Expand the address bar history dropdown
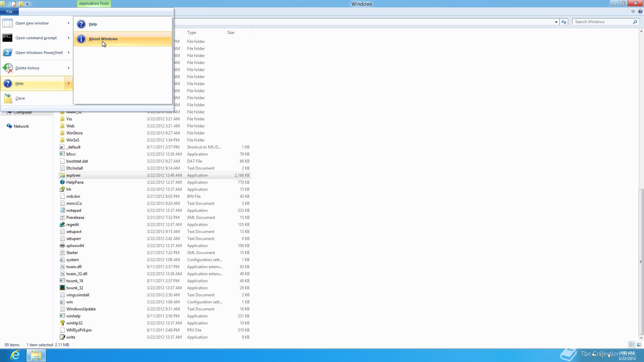Image resolution: width=644 pixels, height=362 pixels. [556, 22]
